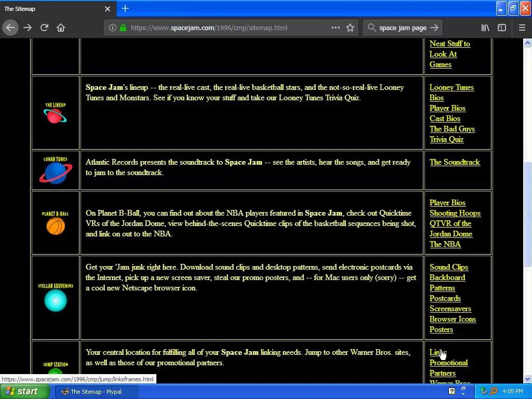The width and height of the screenshot is (532, 399).
Task: Open the Cast Bios link
Action: click(x=445, y=118)
